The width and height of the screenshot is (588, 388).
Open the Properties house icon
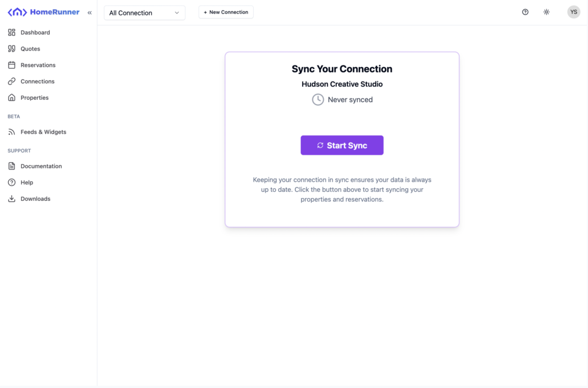click(11, 98)
